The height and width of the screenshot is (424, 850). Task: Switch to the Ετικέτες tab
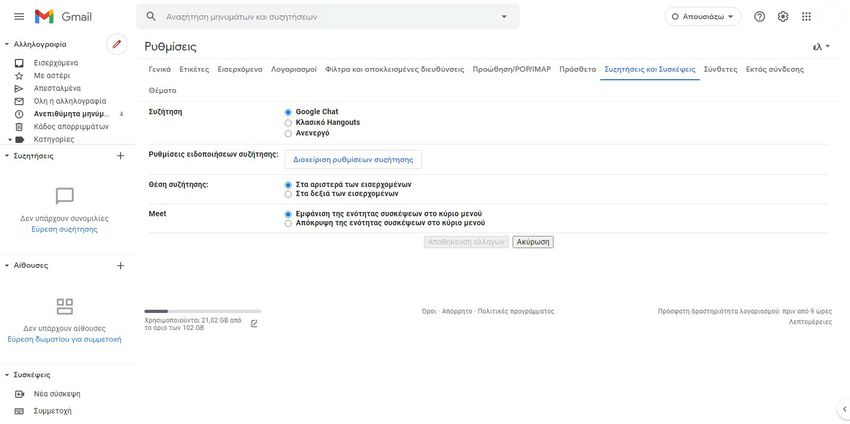tap(194, 69)
